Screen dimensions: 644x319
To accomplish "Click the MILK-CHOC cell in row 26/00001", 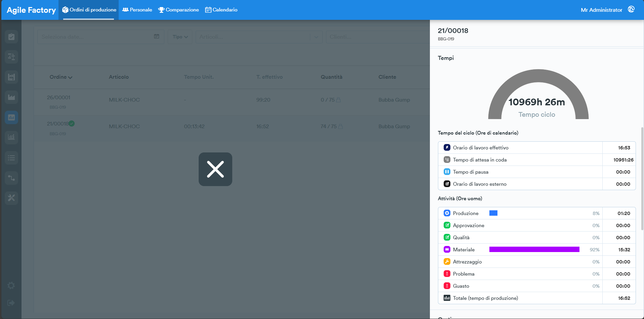I will pos(124,100).
